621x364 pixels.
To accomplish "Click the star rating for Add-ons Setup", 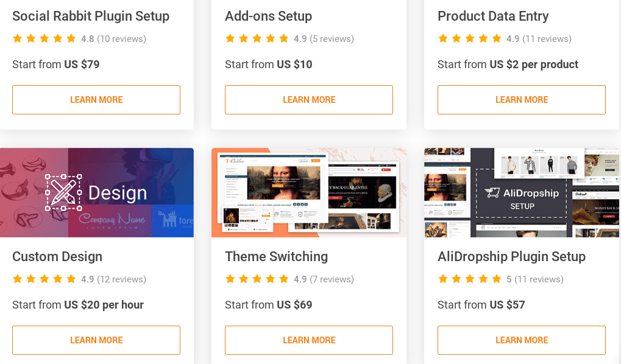I will (257, 38).
